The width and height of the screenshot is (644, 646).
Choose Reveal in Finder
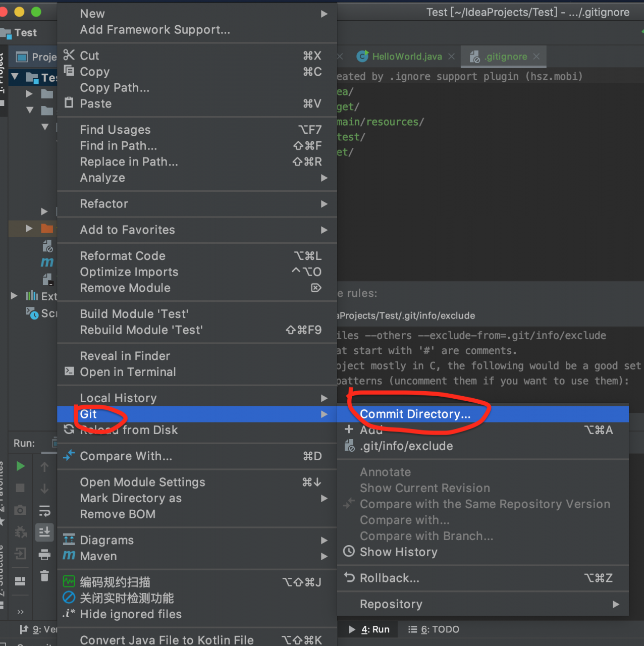pyautogui.click(x=197, y=356)
